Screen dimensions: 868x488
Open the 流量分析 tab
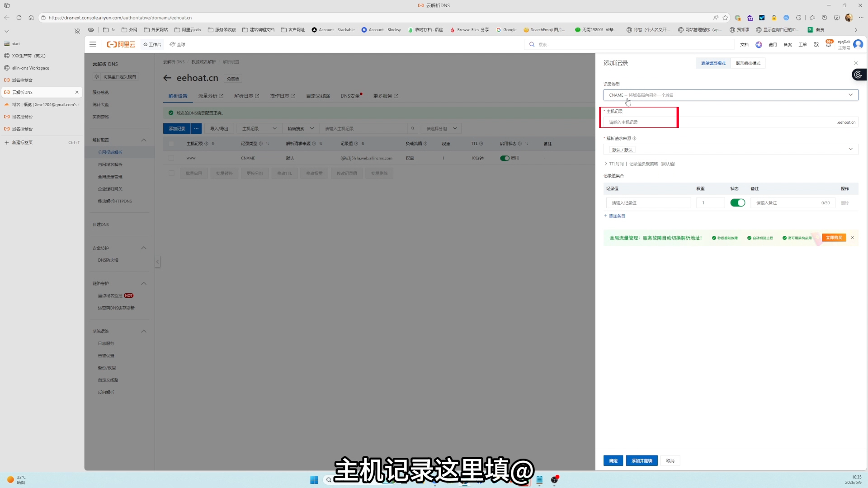(x=210, y=96)
